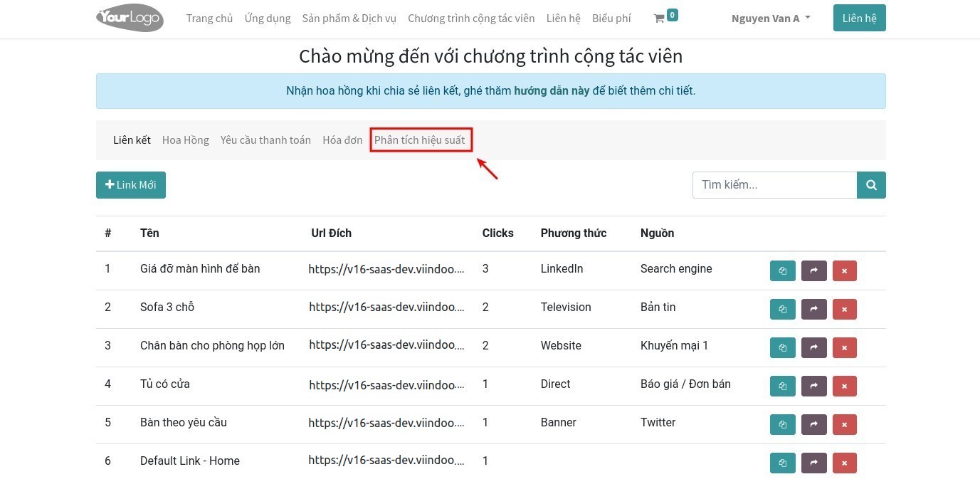The image size is (980, 489).
Task: Create a new link with Link Mới
Action: point(131,185)
